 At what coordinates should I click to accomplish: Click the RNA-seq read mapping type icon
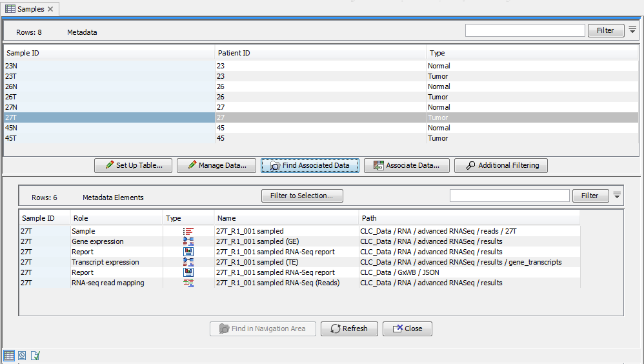(x=188, y=283)
